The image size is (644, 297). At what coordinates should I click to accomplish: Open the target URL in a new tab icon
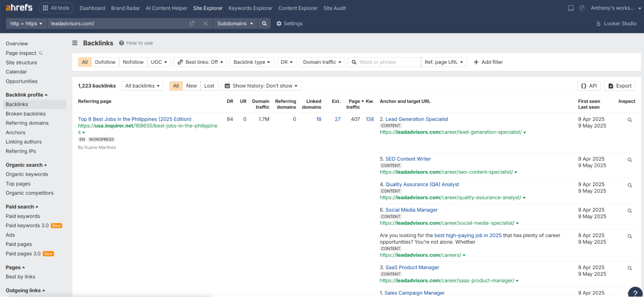pyautogui.click(x=192, y=23)
